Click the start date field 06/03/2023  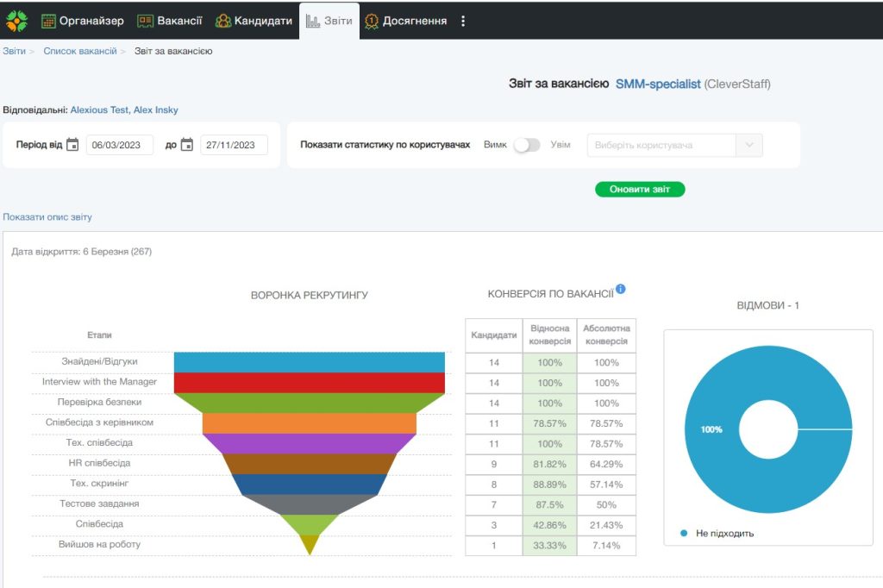pyautogui.click(x=120, y=145)
